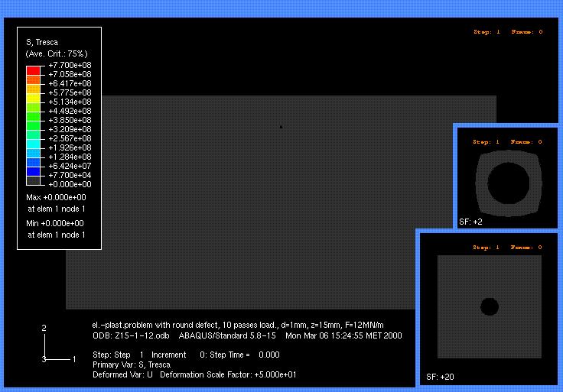Click the Step Frame label top right
Image resolution: width=563 pixels, height=392 pixels.
tap(508, 32)
